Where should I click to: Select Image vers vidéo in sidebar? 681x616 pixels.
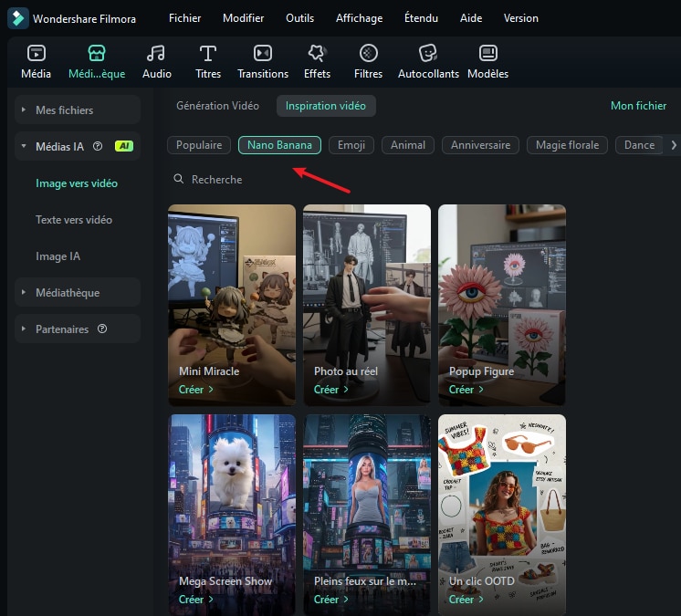point(77,183)
